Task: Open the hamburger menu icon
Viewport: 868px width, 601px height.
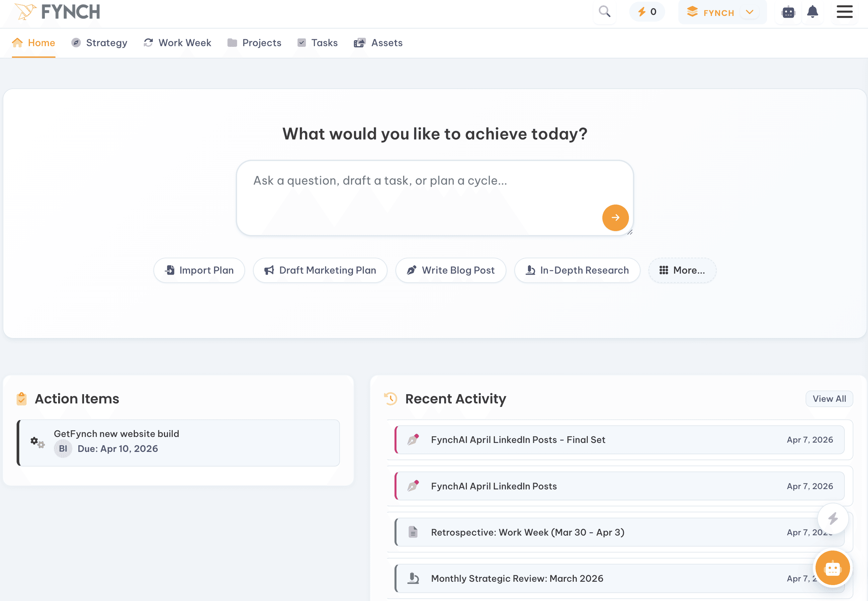Action: click(844, 12)
